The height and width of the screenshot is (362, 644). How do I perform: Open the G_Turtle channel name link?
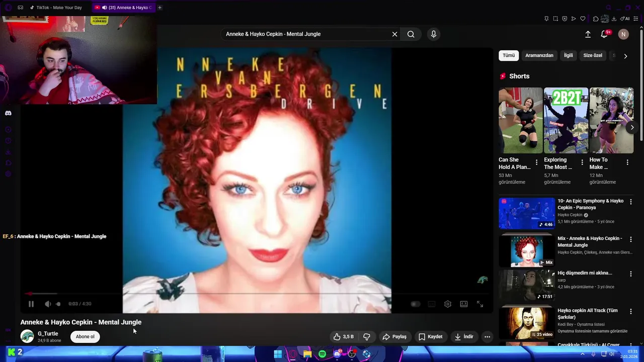coord(48,333)
